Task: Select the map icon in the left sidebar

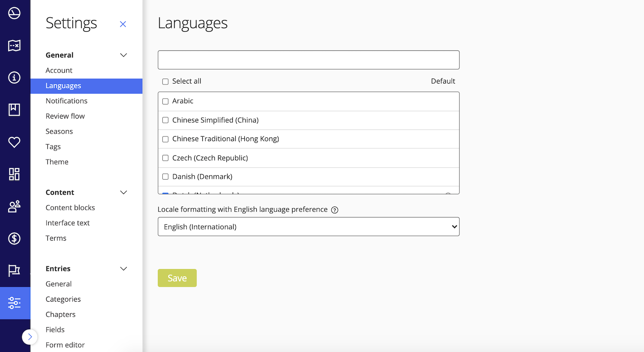Action: [x=14, y=46]
